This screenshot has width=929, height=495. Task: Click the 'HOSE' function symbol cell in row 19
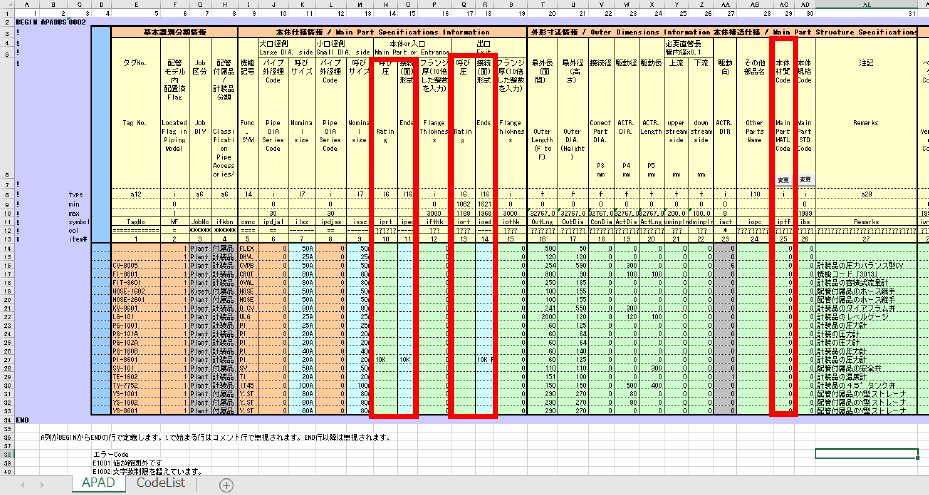[248, 291]
